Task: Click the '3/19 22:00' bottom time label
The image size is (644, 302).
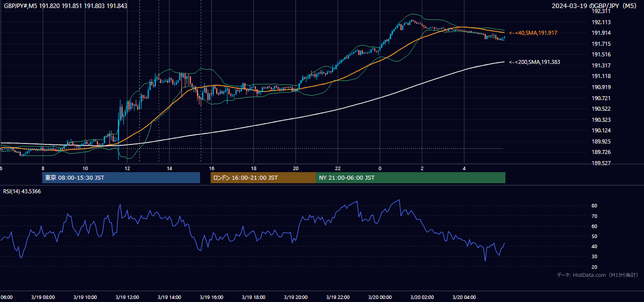Action: [338, 297]
